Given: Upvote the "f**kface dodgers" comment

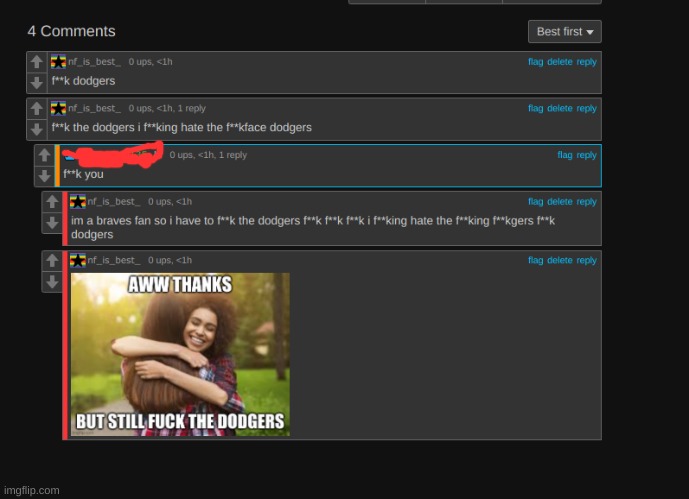Looking at the screenshot, I should click(37, 108).
